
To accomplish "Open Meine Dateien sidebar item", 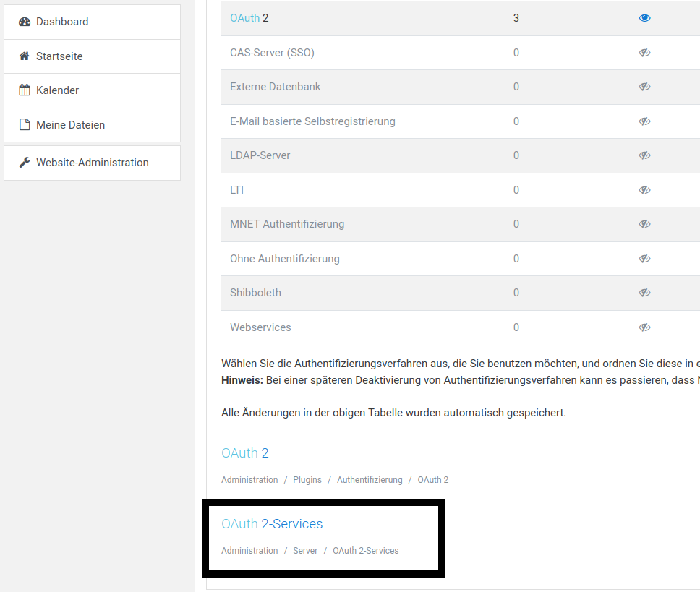I will (x=70, y=125).
